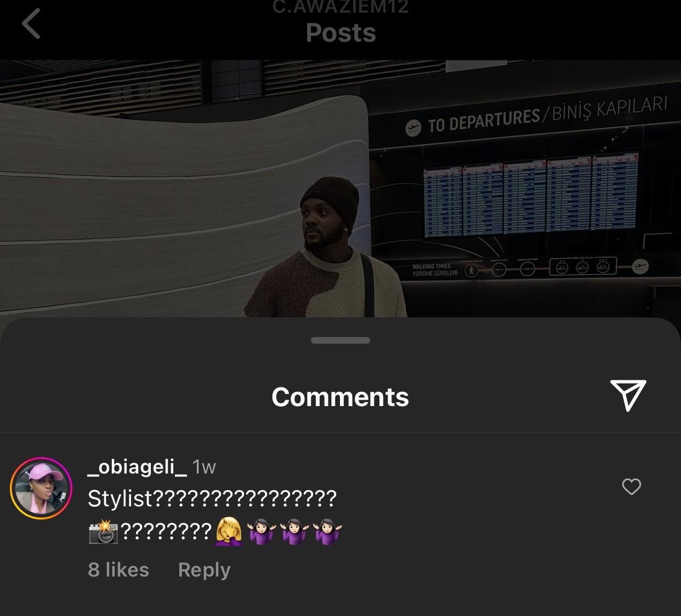This screenshot has width=681, height=616.
Task: Tap the paper plane share icon
Action: (628, 395)
